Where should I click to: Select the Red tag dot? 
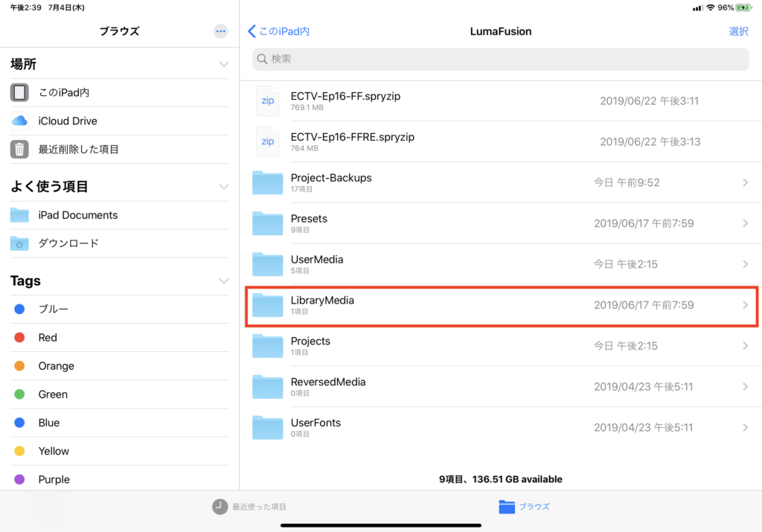19,337
